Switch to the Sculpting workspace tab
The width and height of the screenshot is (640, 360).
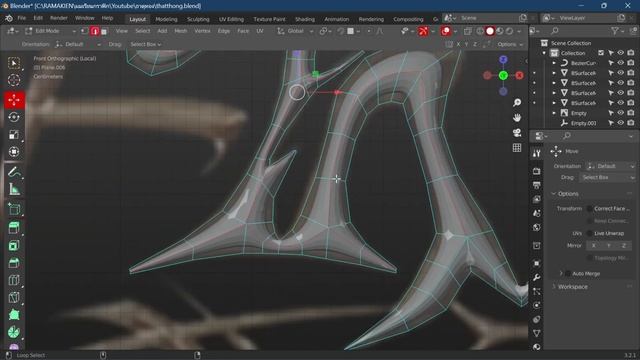(198, 19)
